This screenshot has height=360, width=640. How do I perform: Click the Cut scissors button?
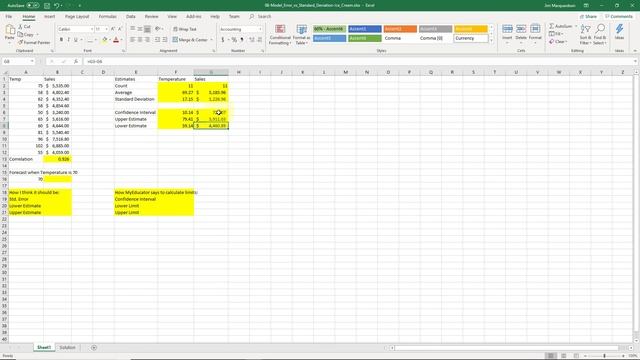pos(24,27)
